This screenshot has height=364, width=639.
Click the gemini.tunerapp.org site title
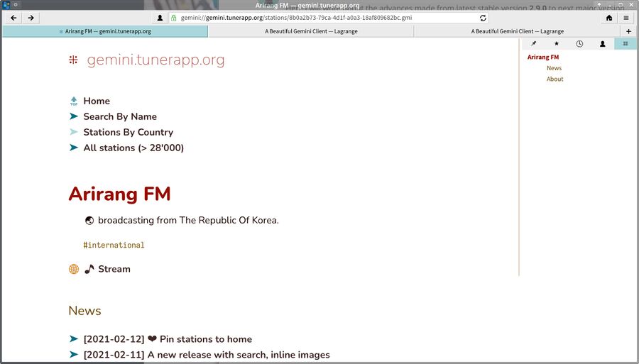(x=155, y=60)
